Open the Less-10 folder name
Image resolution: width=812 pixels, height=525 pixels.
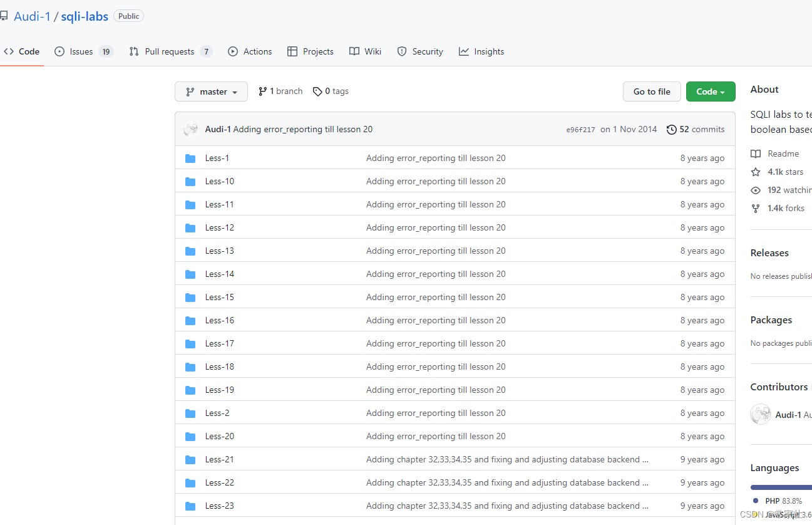[220, 182]
